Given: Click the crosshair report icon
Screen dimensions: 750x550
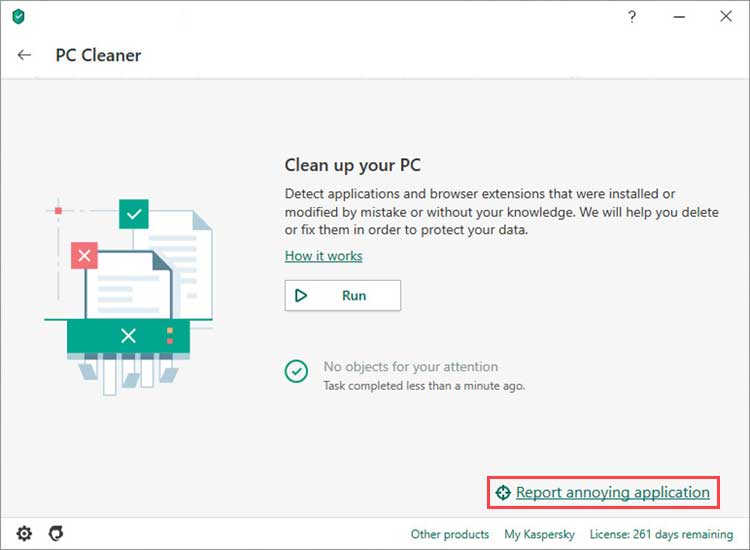Looking at the screenshot, I should coord(503,493).
